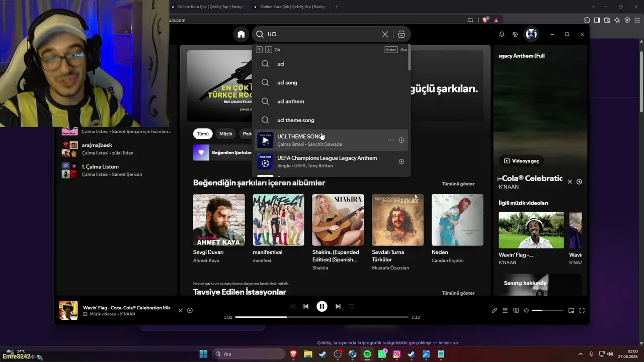
Task: Seek in the song progress bar
Action: (322, 317)
